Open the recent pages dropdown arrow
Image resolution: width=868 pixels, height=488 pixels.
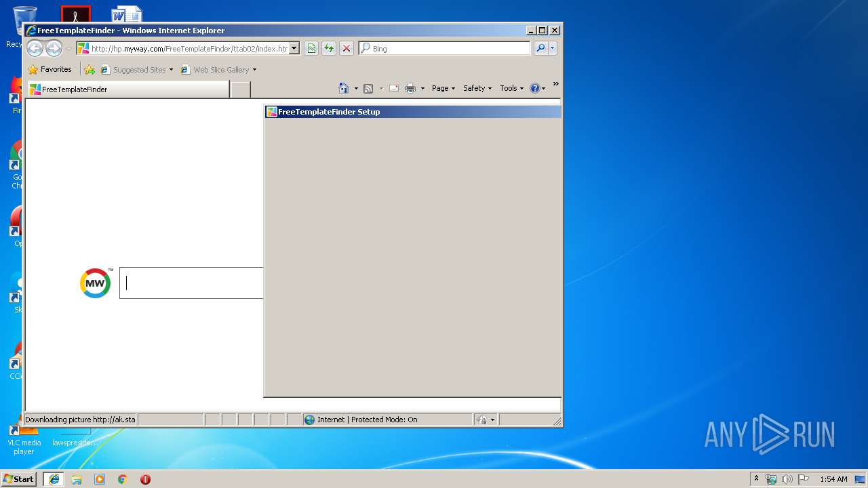pyautogui.click(x=68, y=49)
